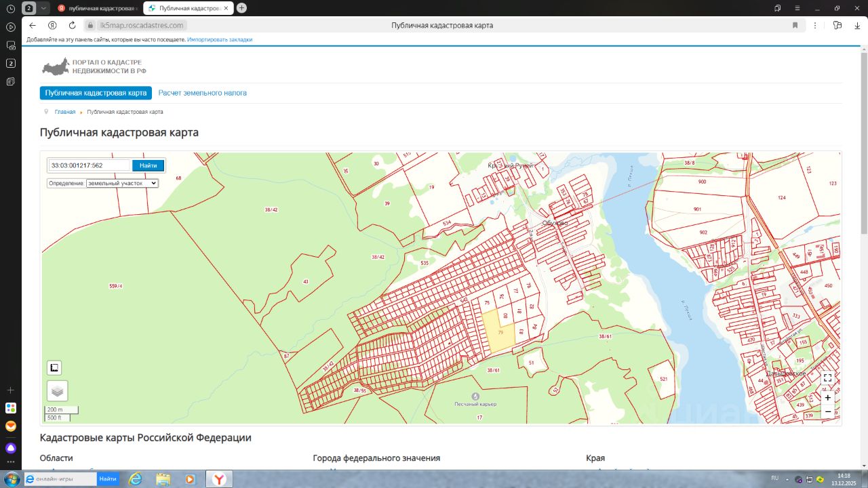The height and width of the screenshot is (488, 868).
Task: Open the taskbar clock and date
Action: (x=844, y=479)
